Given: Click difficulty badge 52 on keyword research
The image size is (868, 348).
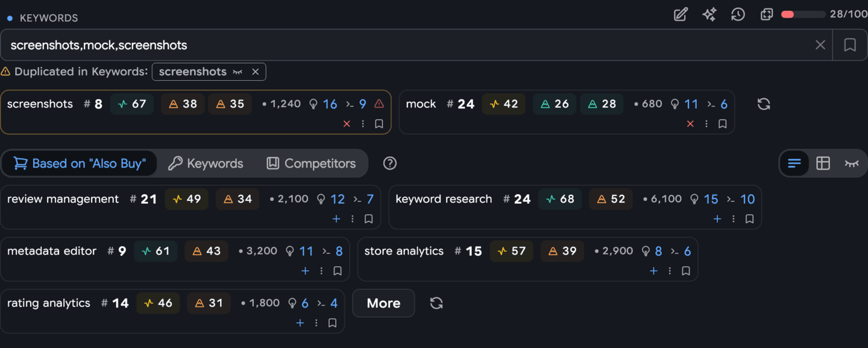Looking at the screenshot, I should click(611, 199).
